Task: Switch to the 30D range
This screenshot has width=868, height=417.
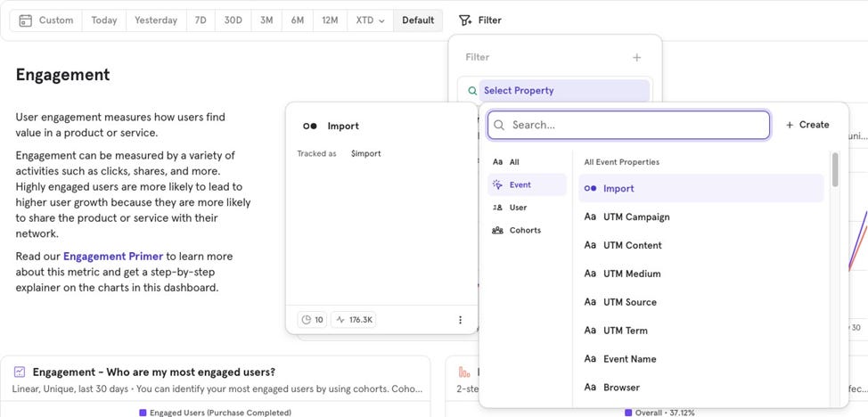Action: pos(233,20)
